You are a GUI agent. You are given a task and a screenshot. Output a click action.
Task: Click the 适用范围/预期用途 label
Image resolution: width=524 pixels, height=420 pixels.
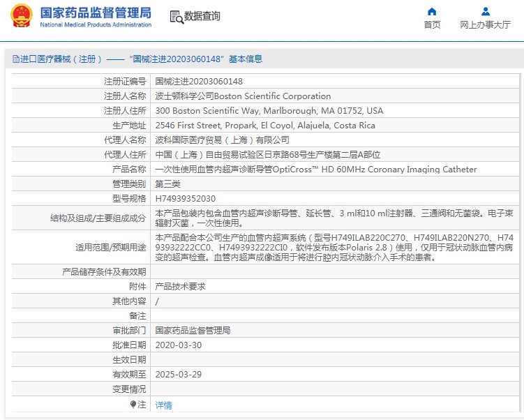(111, 248)
